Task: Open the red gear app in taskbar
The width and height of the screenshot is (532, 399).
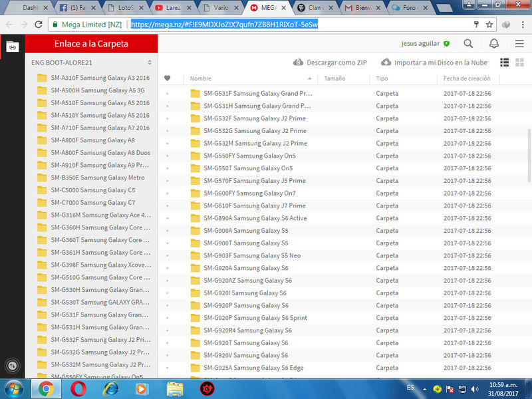Action: 207,389
